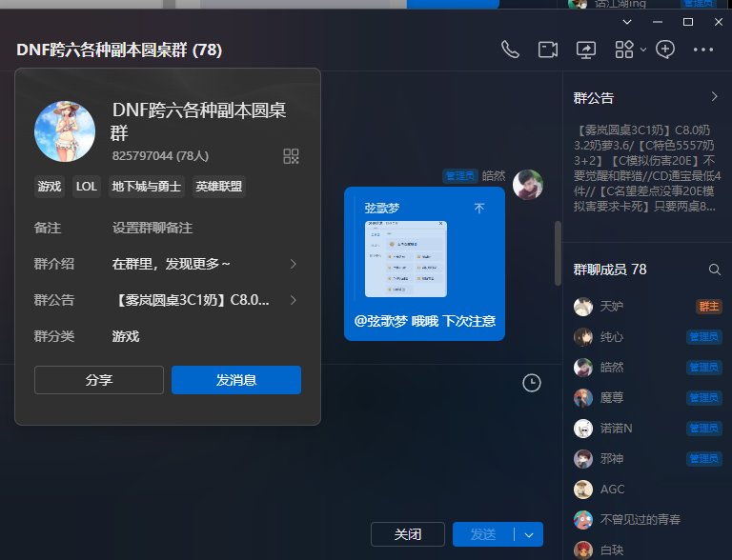Select member 不曾见过的青春

pos(647,519)
